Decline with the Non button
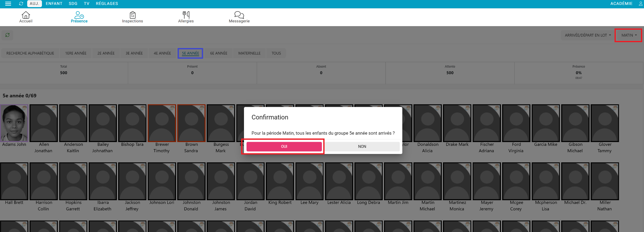The image size is (644, 232). 362,147
